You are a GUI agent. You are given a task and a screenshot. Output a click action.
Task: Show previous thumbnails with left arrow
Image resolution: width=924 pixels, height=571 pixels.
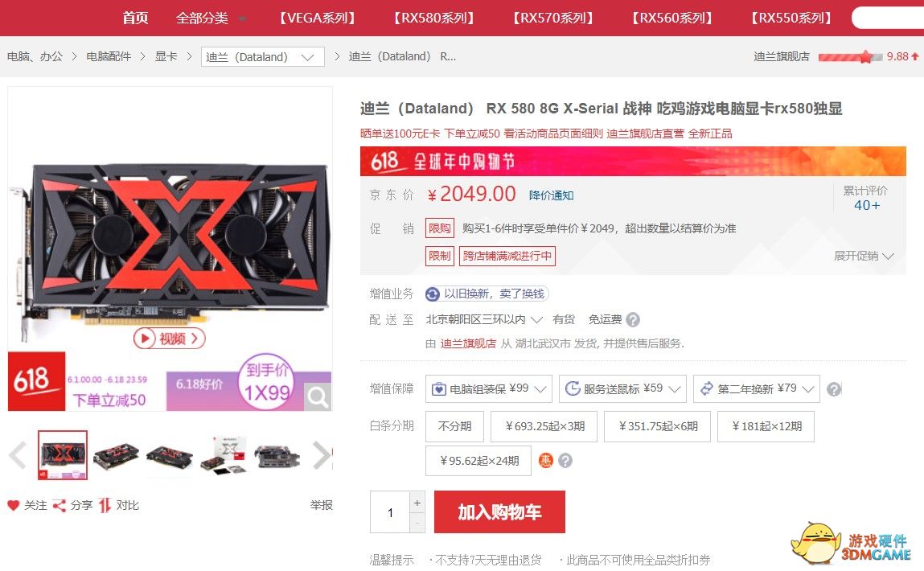click(x=18, y=455)
